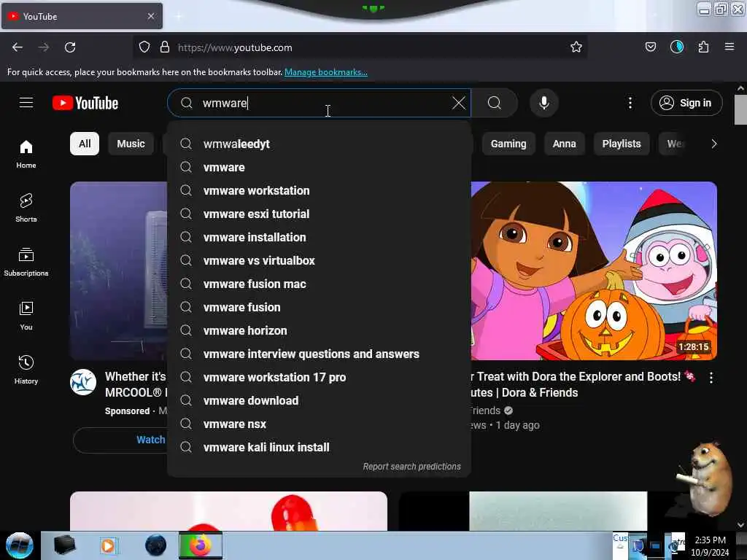View site security lock info
The width and height of the screenshot is (747, 560).
[165, 47]
